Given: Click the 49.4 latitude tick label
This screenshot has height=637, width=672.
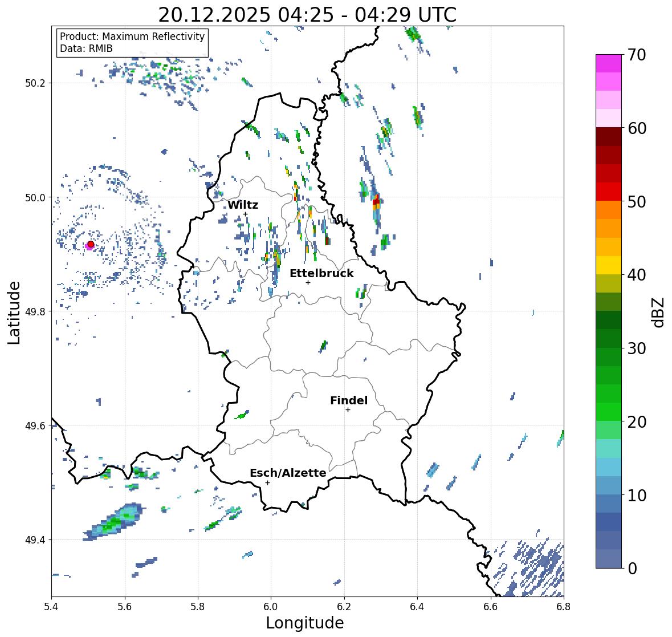Looking at the screenshot, I should click(x=35, y=540).
